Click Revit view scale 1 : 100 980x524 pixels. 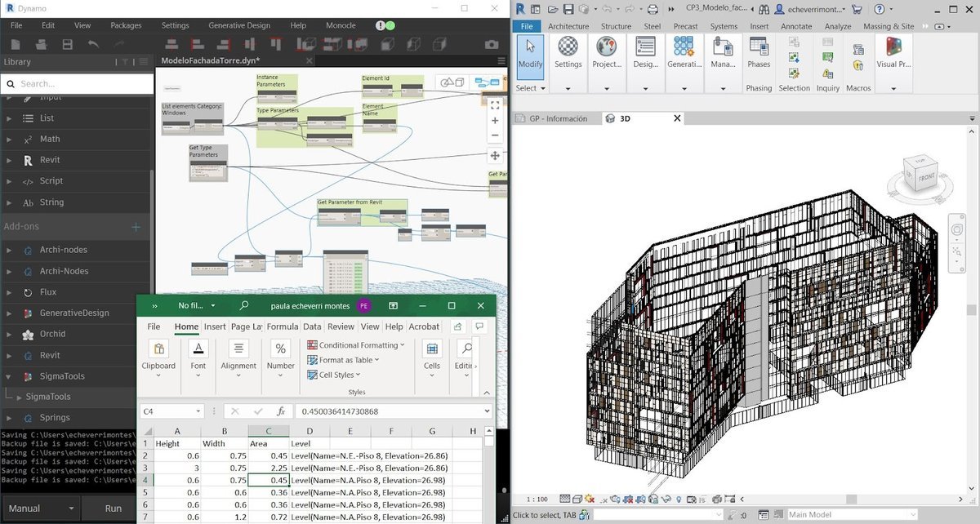point(537,499)
